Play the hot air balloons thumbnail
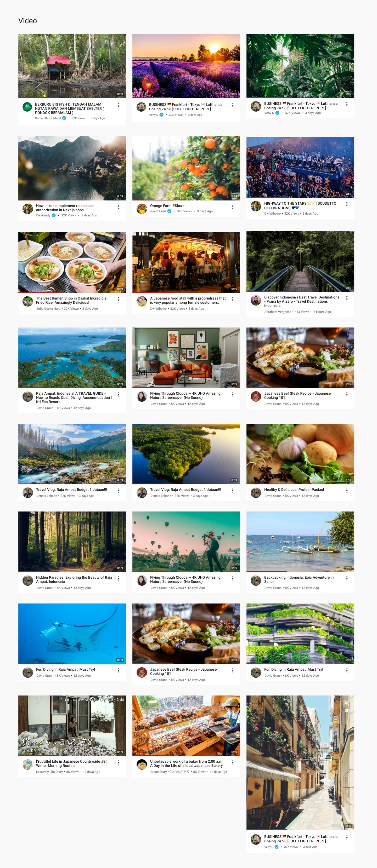377x868 pixels. [186, 542]
